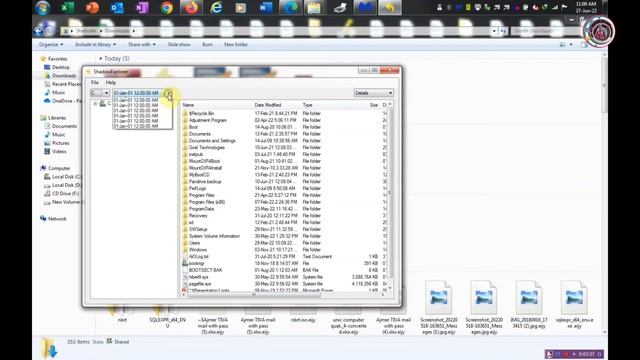
Task: Choose the last date in the dropdown list
Action: (136, 127)
